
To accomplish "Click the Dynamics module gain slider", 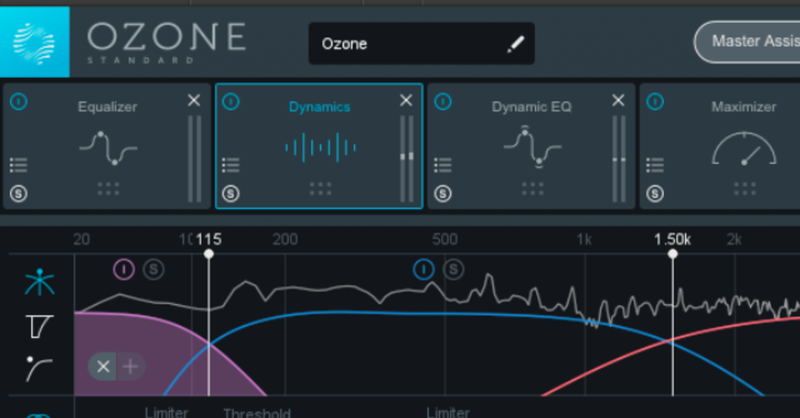I will [407, 159].
